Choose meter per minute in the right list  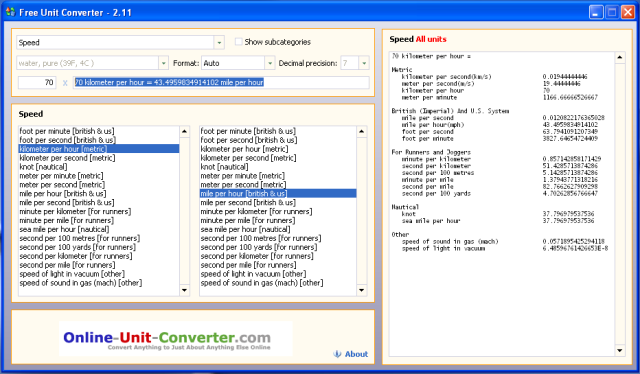(x=278, y=176)
